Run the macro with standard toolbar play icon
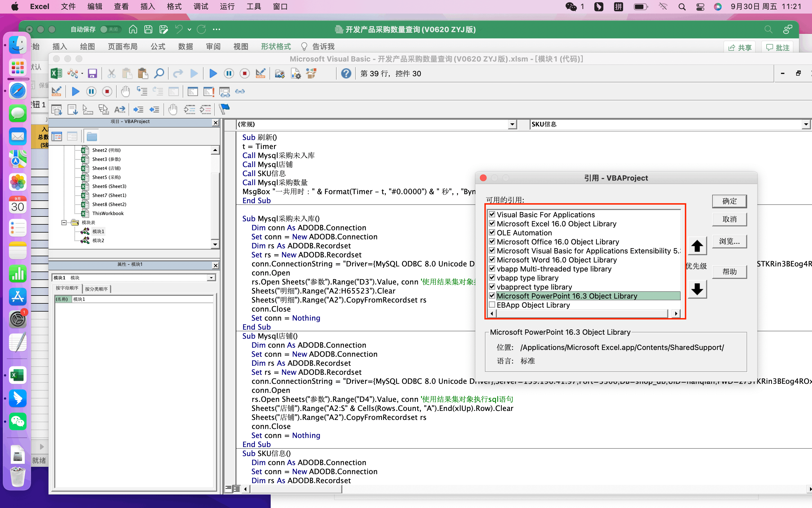812x508 pixels. tap(213, 74)
